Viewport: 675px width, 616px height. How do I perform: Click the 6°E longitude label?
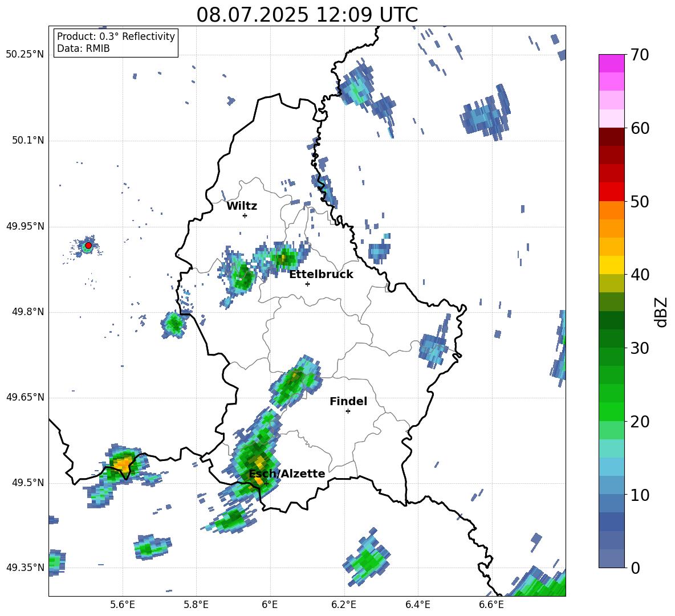270,605
